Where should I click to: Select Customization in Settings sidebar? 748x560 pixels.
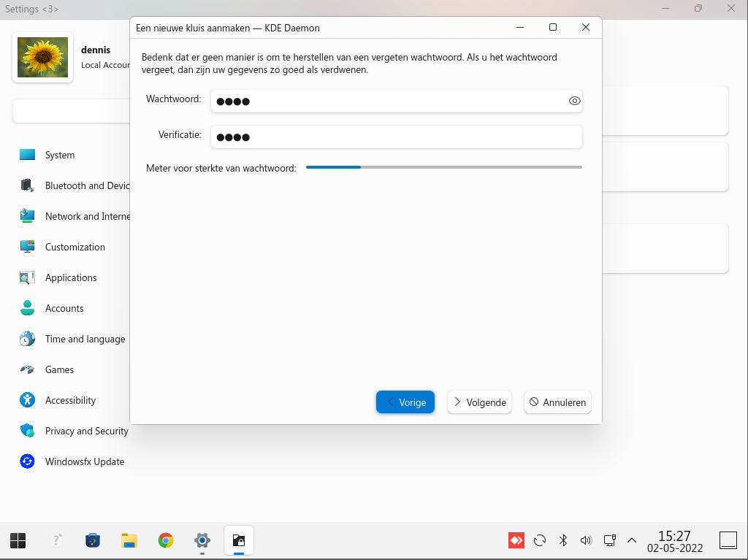point(75,247)
